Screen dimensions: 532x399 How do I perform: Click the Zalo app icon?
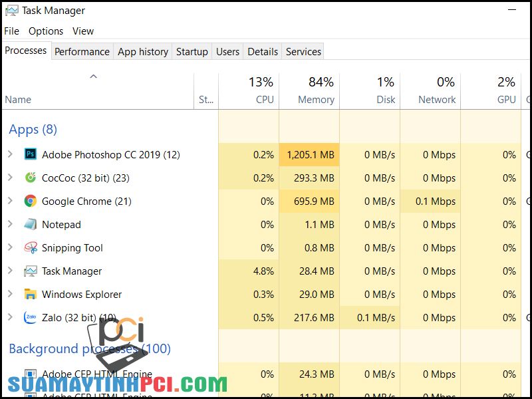[x=31, y=318]
